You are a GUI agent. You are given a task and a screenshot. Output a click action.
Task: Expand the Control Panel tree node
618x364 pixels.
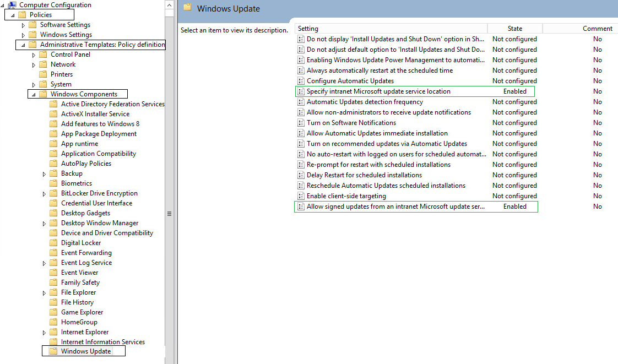pos(34,55)
